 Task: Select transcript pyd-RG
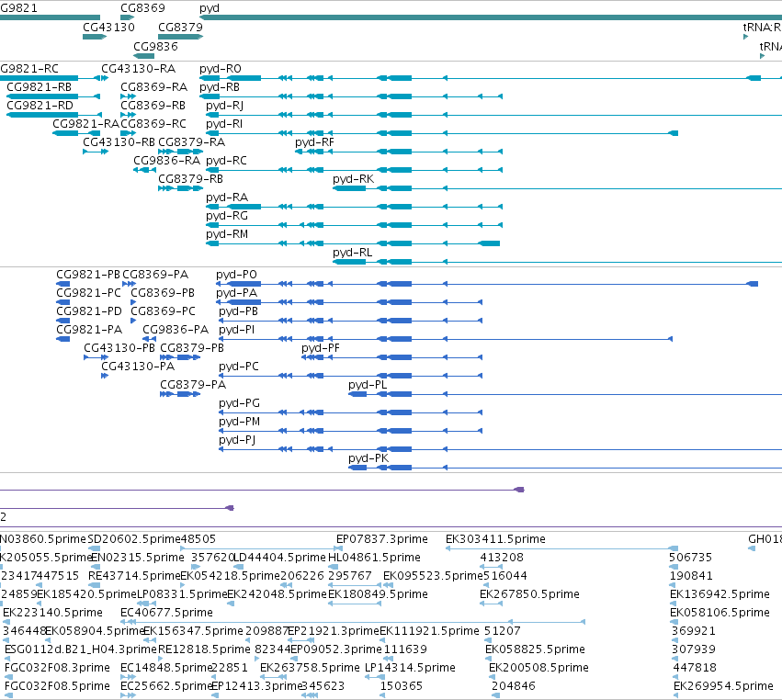(x=227, y=216)
